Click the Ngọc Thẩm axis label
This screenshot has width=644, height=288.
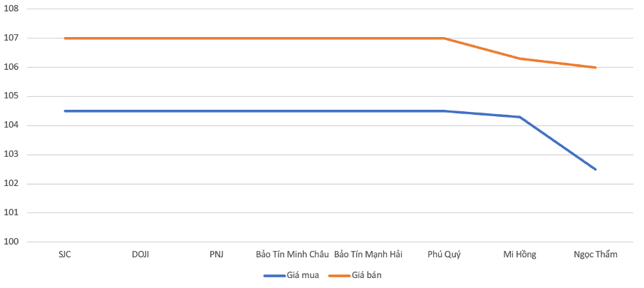(x=596, y=254)
